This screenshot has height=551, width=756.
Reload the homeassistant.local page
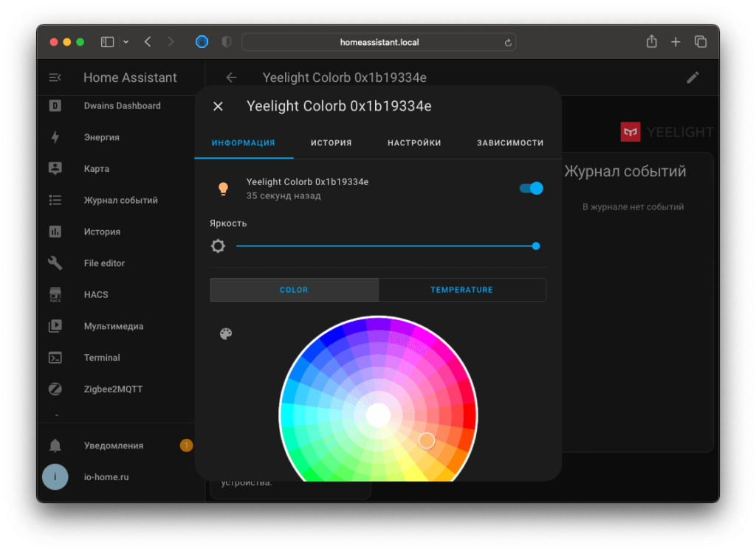coord(508,43)
